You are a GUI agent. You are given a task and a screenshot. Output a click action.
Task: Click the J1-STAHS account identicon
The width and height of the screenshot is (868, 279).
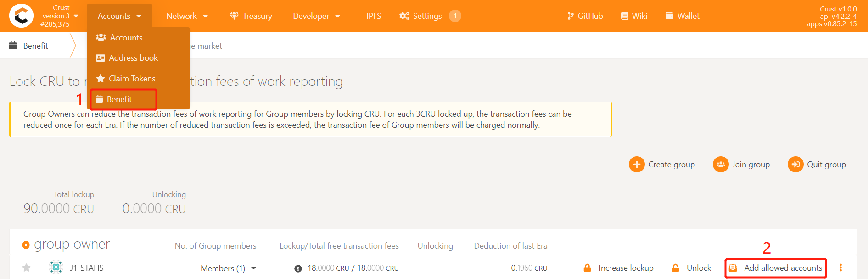pyautogui.click(x=56, y=267)
